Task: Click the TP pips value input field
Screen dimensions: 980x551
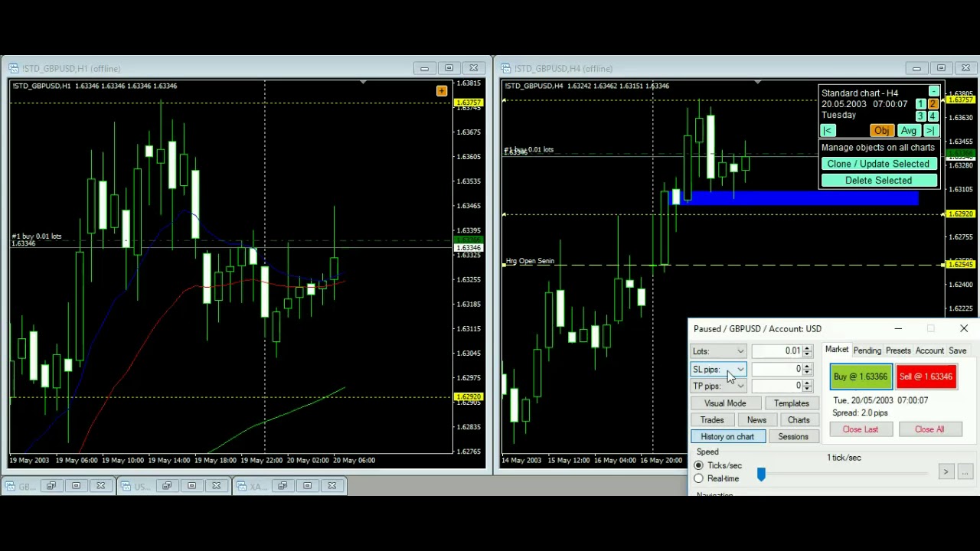Action: pyautogui.click(x=776, y=386)
